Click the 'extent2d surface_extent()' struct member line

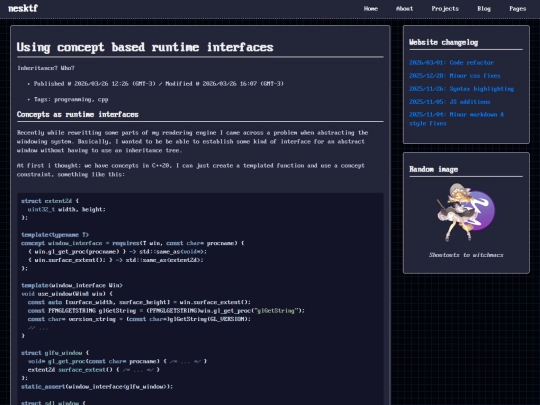click(94, 370)
